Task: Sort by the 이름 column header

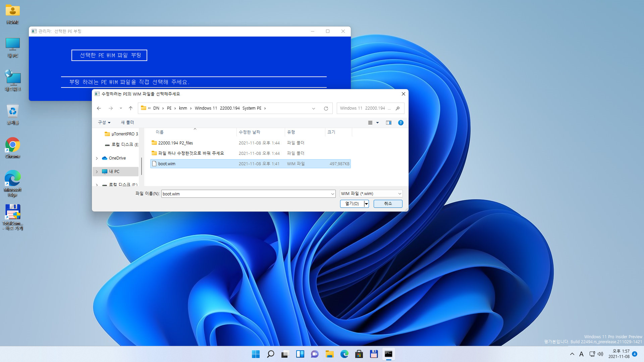Action: [194, 132]
